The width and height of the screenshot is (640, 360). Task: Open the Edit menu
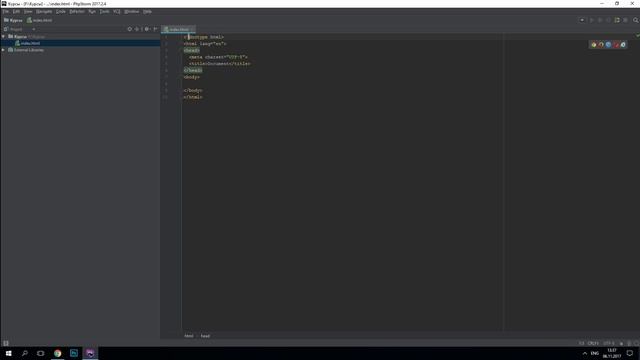pyautogui.click(x=16, y=11)
